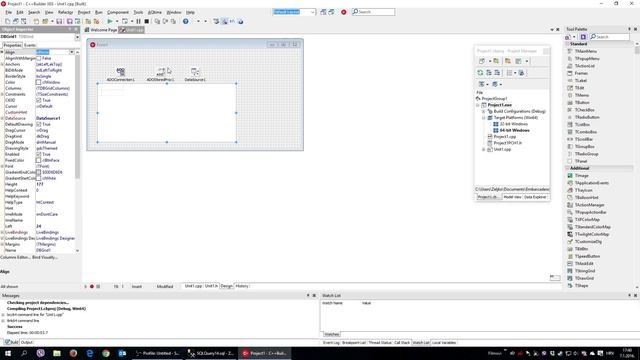The image size is (640, 360).
Task: Click the blue Help icon in toolbar
Action: (186, 21)
